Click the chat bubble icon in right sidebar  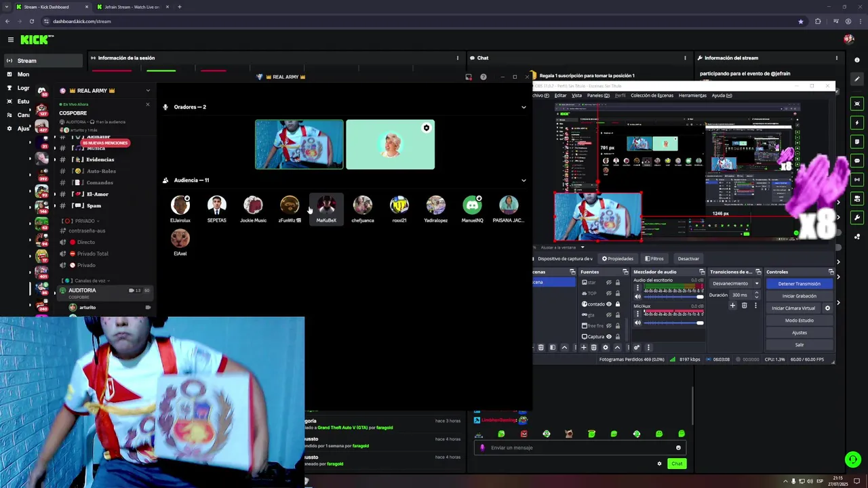click(857, 161)
